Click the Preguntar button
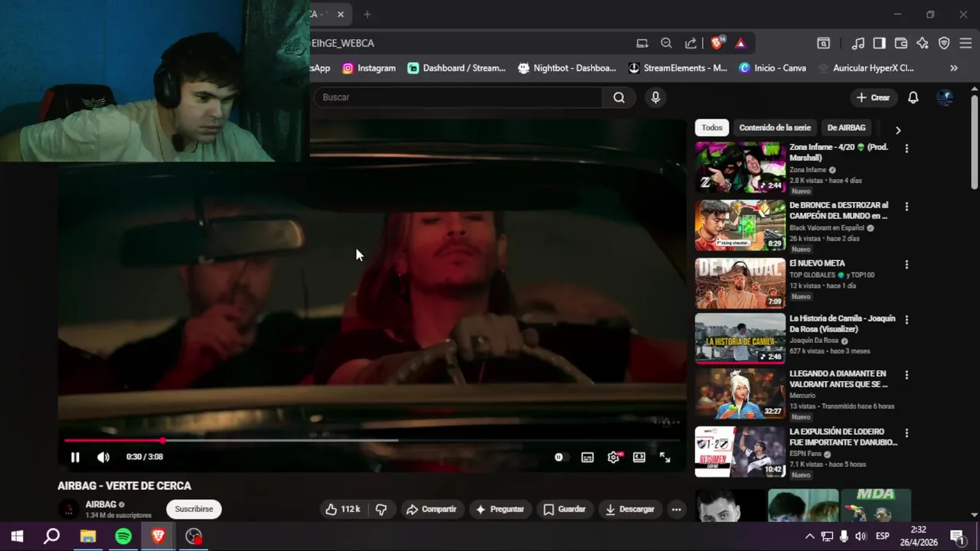Screen dimensions: 980x551 point(499,509)
